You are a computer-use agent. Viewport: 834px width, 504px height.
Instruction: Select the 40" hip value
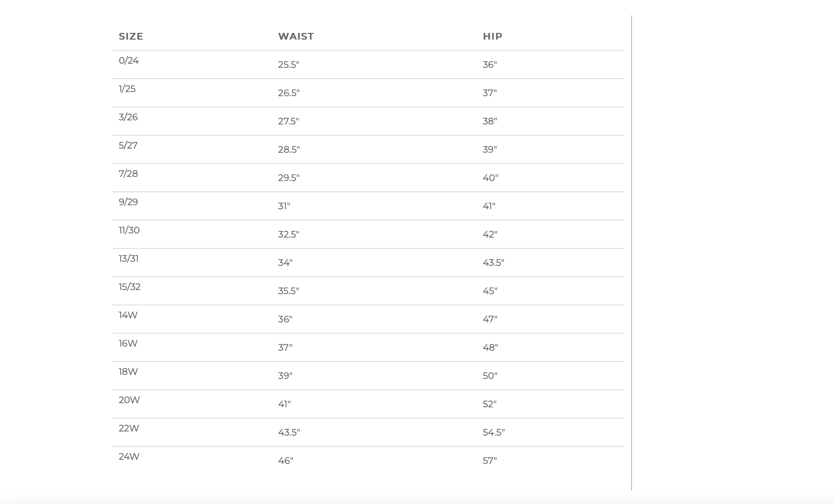click(x=491, y=178)
